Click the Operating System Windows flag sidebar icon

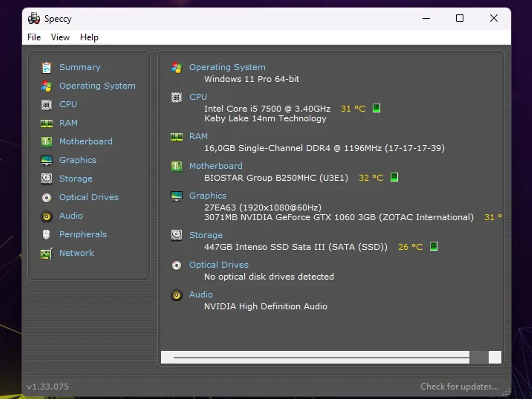coord(47,86)
